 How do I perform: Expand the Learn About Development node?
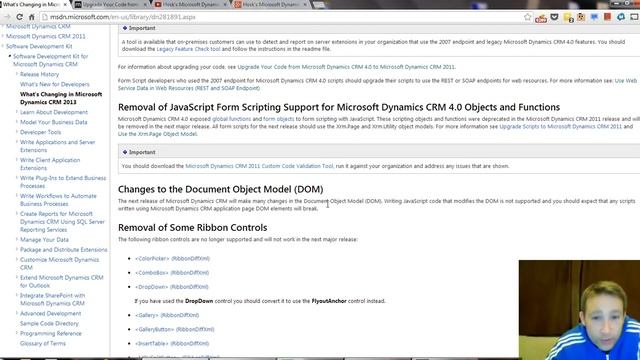17,112
